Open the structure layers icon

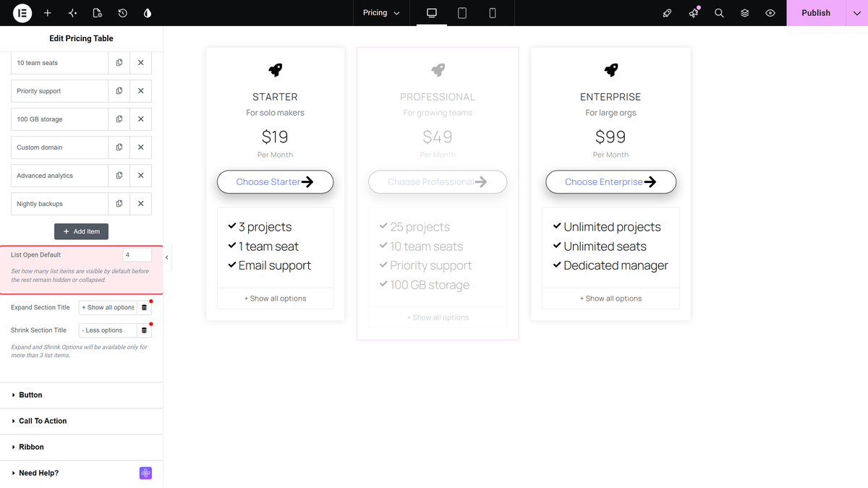[745, 13]
